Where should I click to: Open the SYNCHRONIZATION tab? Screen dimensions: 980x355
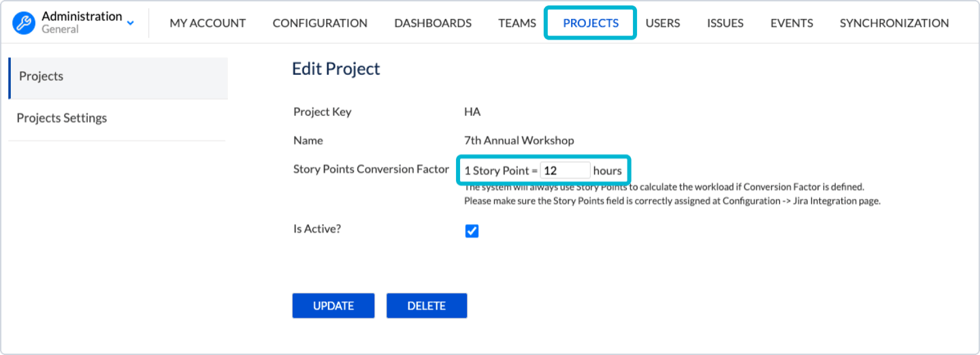coord(894,23)
